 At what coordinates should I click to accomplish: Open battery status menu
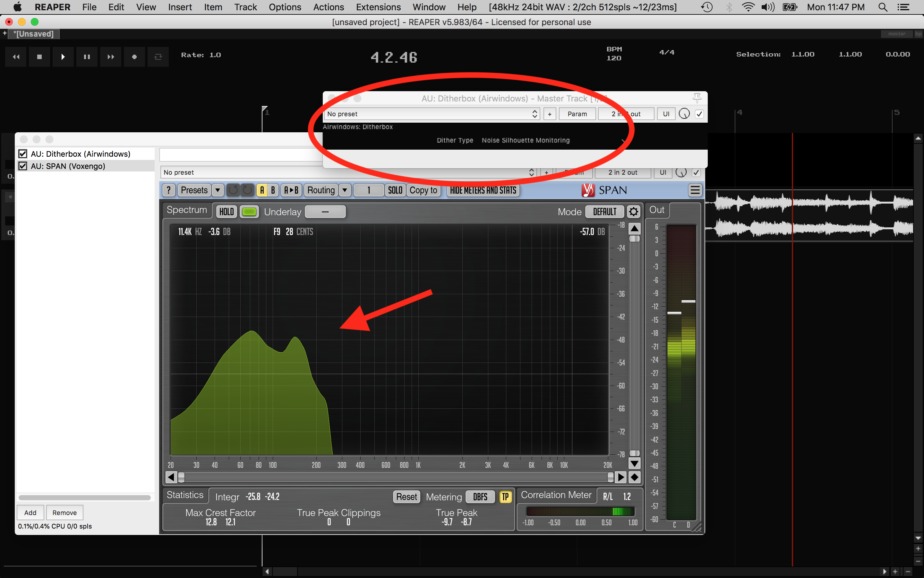point(790,7)
